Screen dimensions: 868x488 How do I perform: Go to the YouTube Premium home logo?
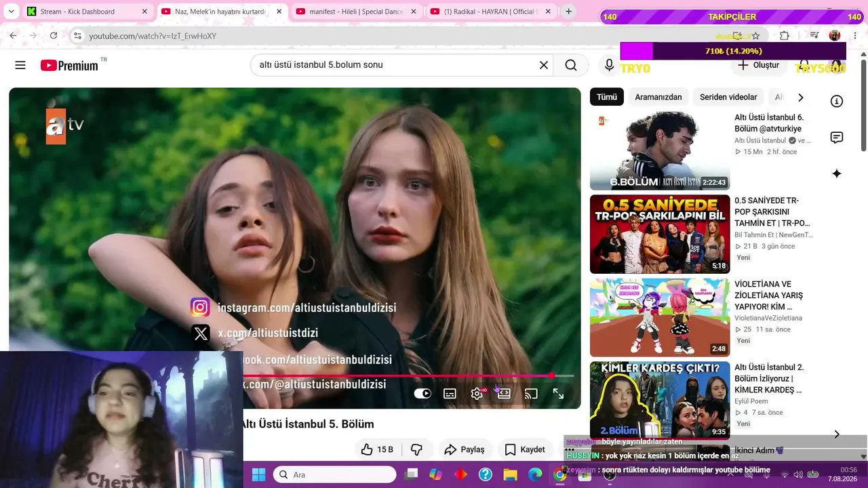(x=69, y=65)
